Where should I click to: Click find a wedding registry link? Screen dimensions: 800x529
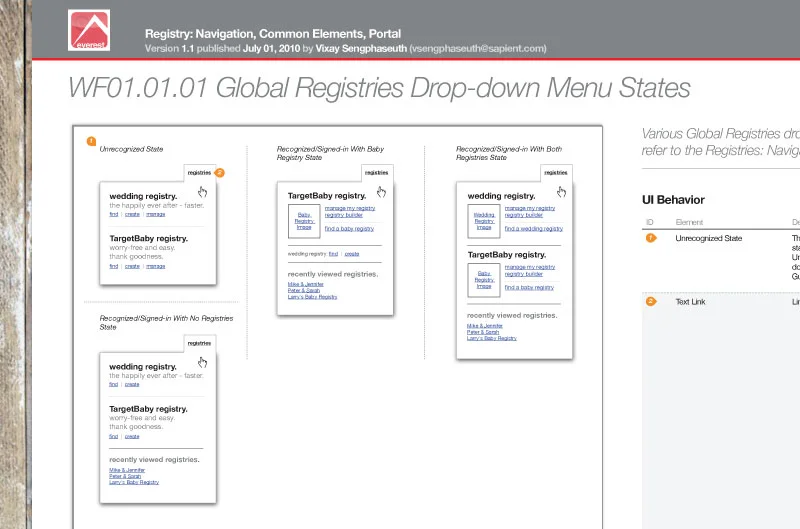point(534,229)
